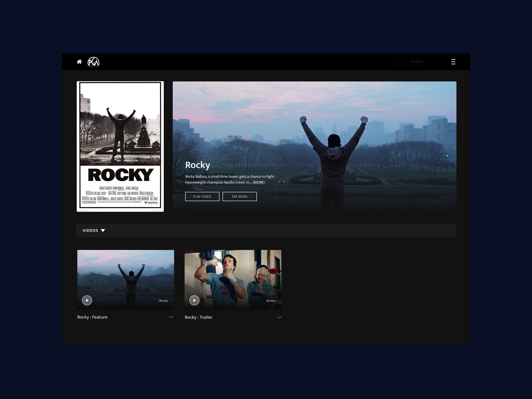This screenshot has height=399, width=532.
Task: Go to home via the house icon
Action: point(79,62)
